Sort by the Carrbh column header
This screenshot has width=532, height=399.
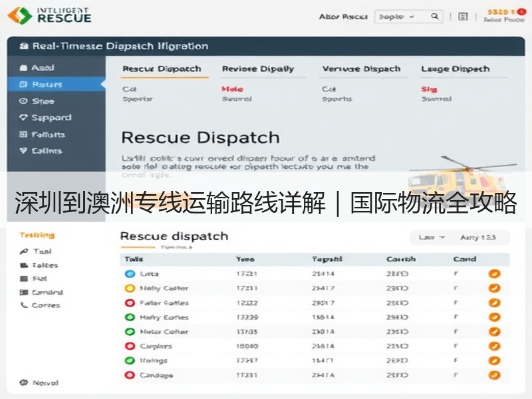click(401, 259)
